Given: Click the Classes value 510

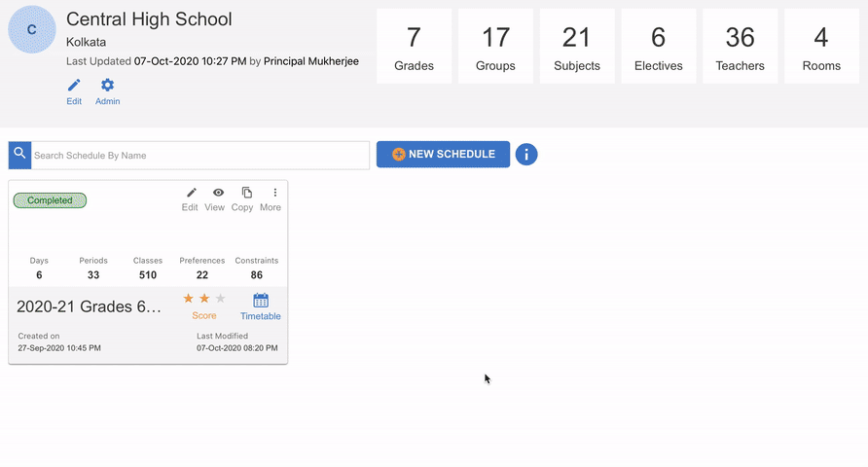Looking at the screenshot, I should tap(148, 275).
